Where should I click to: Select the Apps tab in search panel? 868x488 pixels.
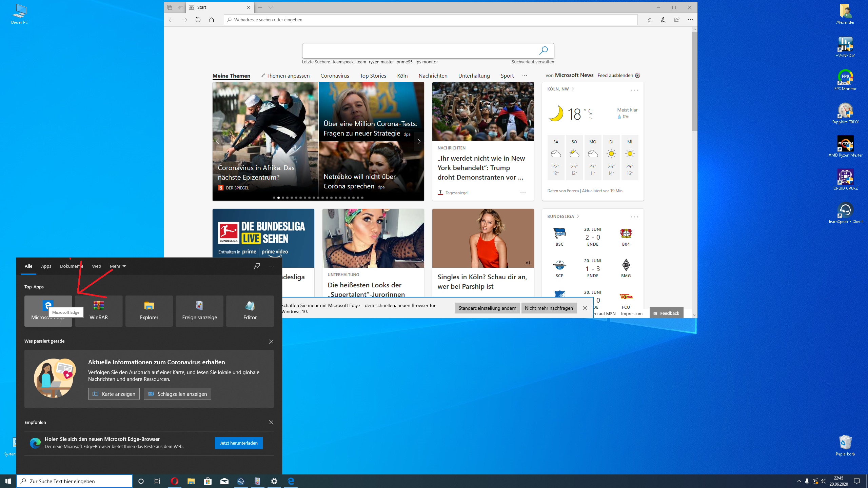pyautogui.click(x=46, y=266)
